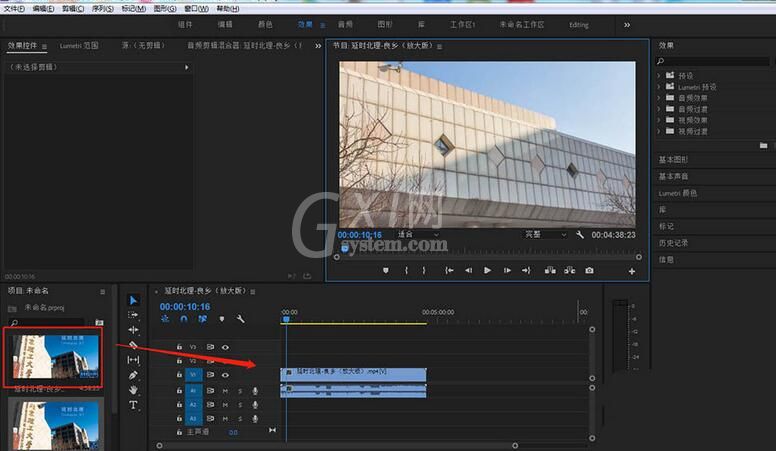The width and height of the screenshot is (776, 451).
Task: Open the Lumetri 颜色 panel
Action: click(x=678, y=193)
